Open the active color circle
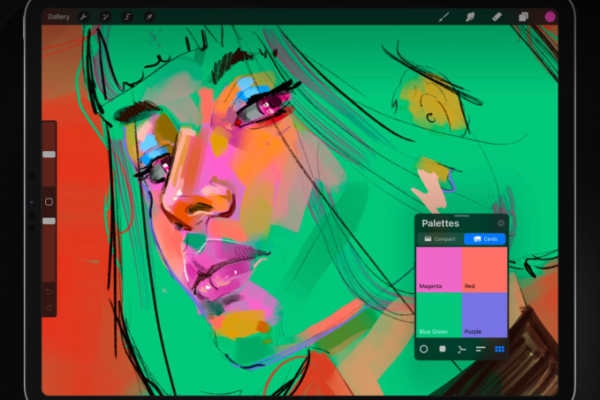This screenshot has height=400, width=600. coord(549,17)
